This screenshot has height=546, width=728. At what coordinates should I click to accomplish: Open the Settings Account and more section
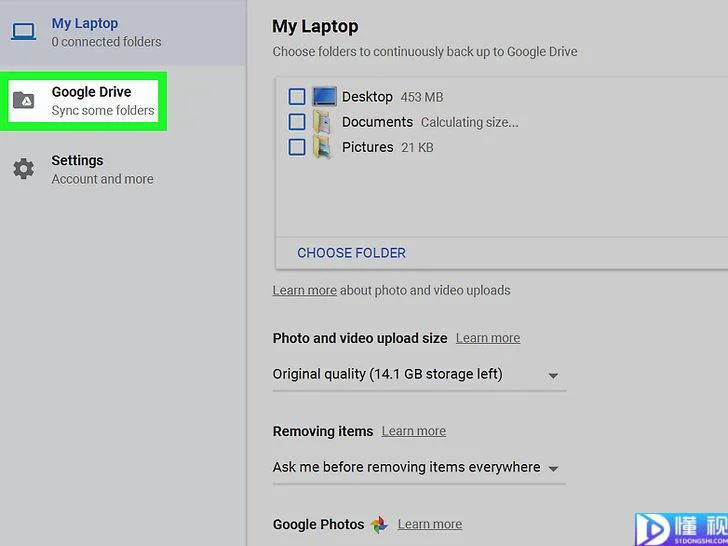click(x=83, y=169)
